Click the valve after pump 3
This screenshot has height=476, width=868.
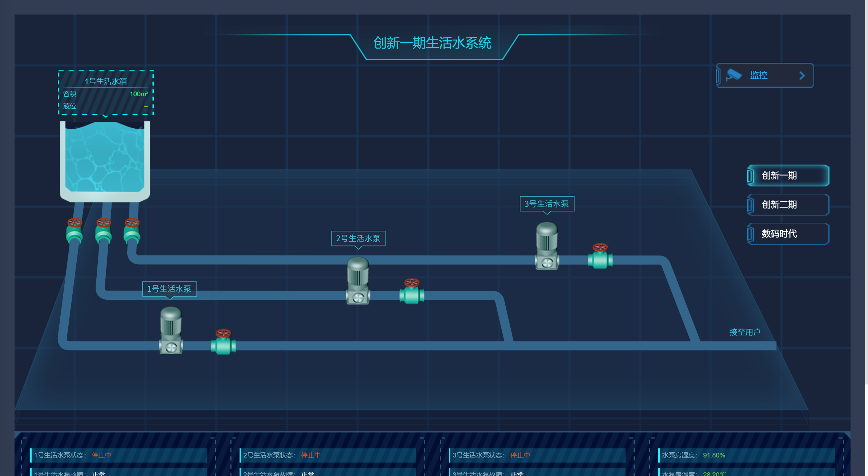click(600, 257)
